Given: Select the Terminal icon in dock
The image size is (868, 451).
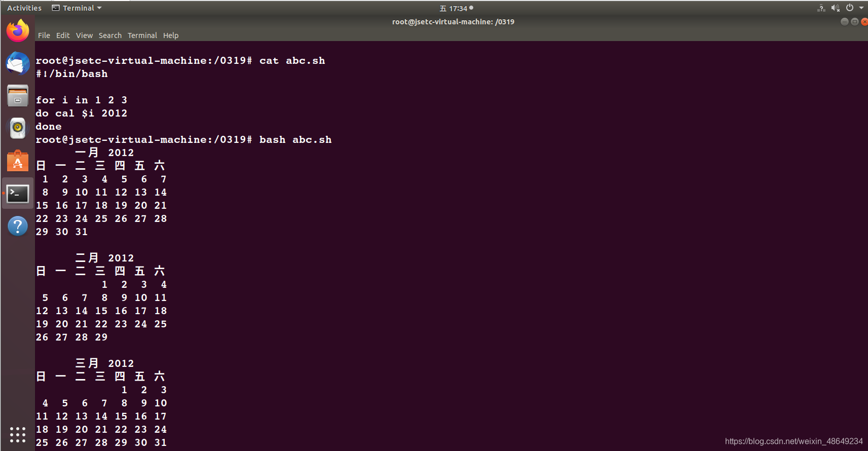Looking at the screenshot, I should 18,193.
